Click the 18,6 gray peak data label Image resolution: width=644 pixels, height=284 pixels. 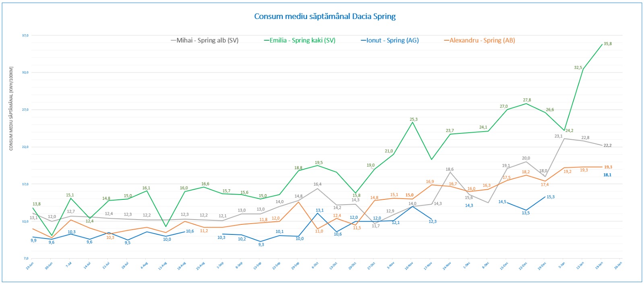click(x=450, y=169)
